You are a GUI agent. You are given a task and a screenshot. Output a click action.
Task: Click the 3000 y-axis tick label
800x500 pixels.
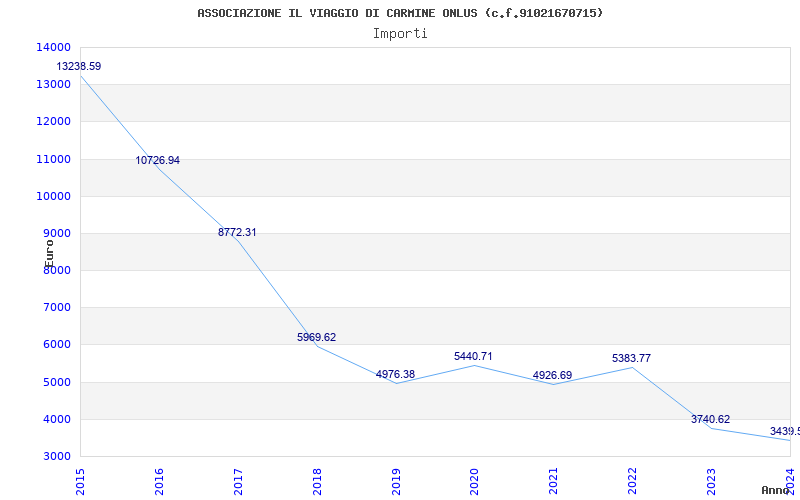[56, 457]
